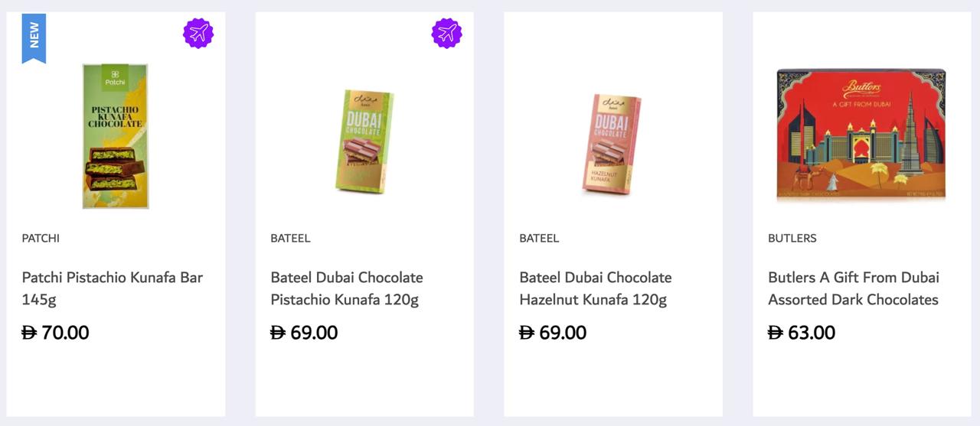Image resolution: width=980 pixels, height=426 pixels.
Task: Click the airplane badge on the Bateel Pistachio card
Action: 446,34
